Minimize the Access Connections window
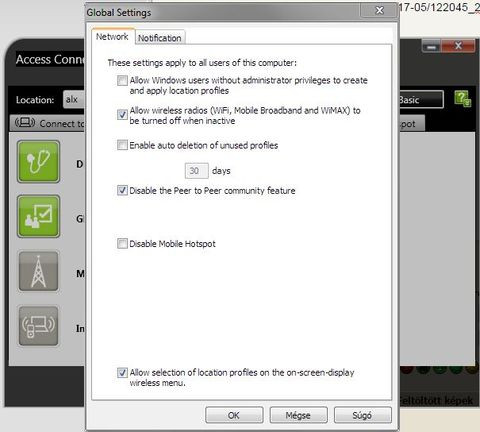The width and height of the screenshot is (480, 432). coord(431,47)
